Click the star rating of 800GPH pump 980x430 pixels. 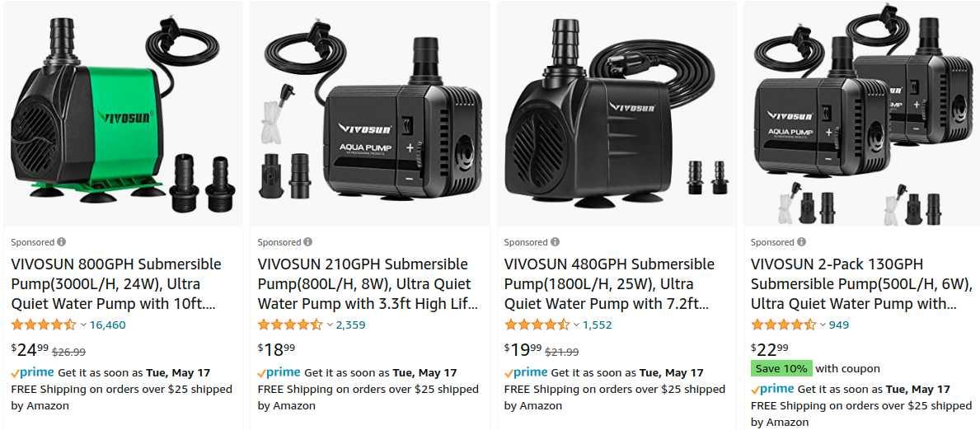[44, 325]
